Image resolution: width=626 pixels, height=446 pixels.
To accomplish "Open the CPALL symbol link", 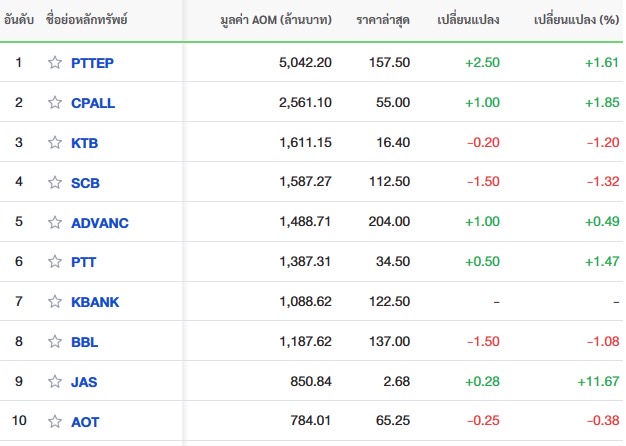I will point(93,103).
